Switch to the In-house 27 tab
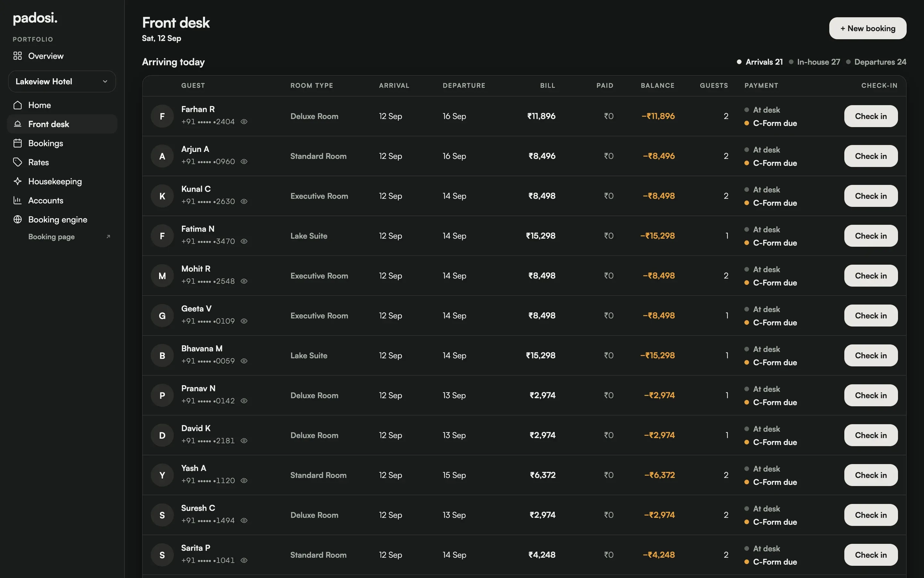924x578 pixels. (x=814, y=62)
